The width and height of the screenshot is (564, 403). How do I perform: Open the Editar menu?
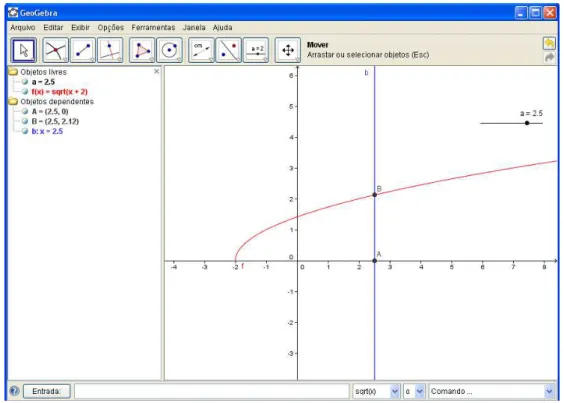point(53,28)
